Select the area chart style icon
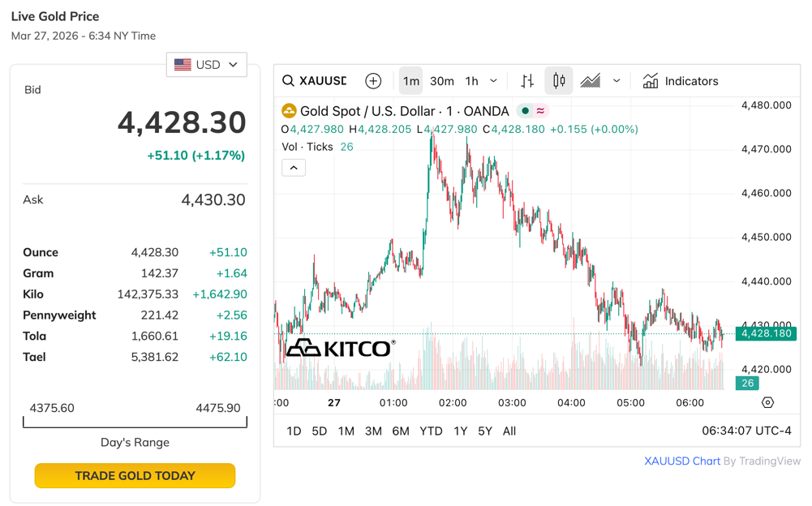This screenshot has width=812, height=506. click(x=591, y=81)
